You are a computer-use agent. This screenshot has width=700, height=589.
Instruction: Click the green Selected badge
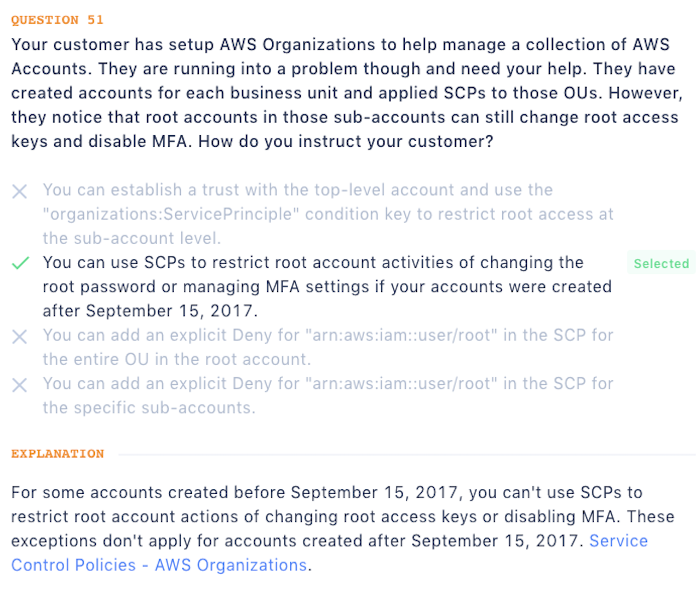(x=661, y=264)
